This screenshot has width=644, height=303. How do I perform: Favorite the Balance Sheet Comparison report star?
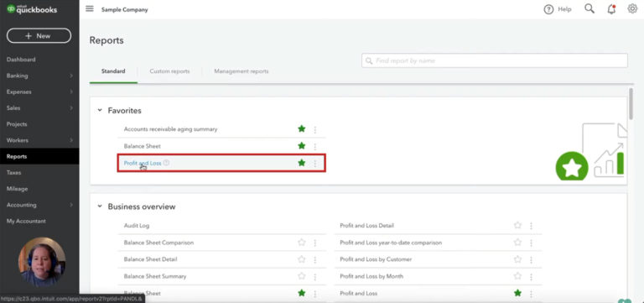302,243
